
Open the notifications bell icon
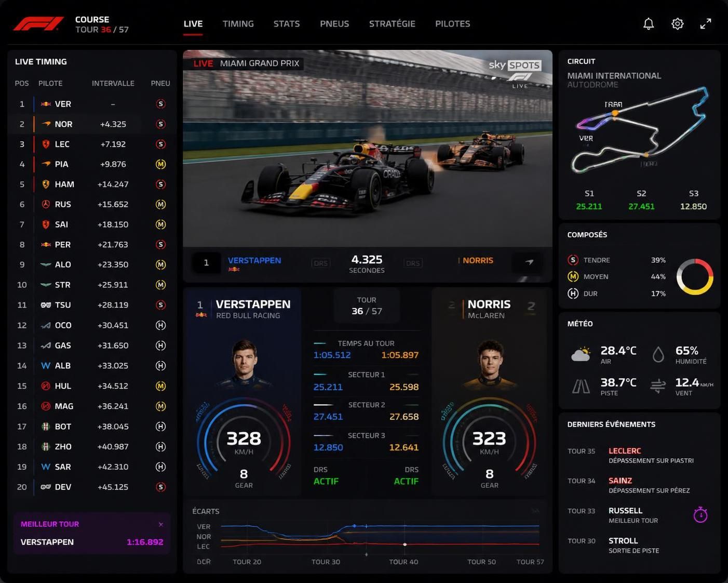tap(649, 24)
